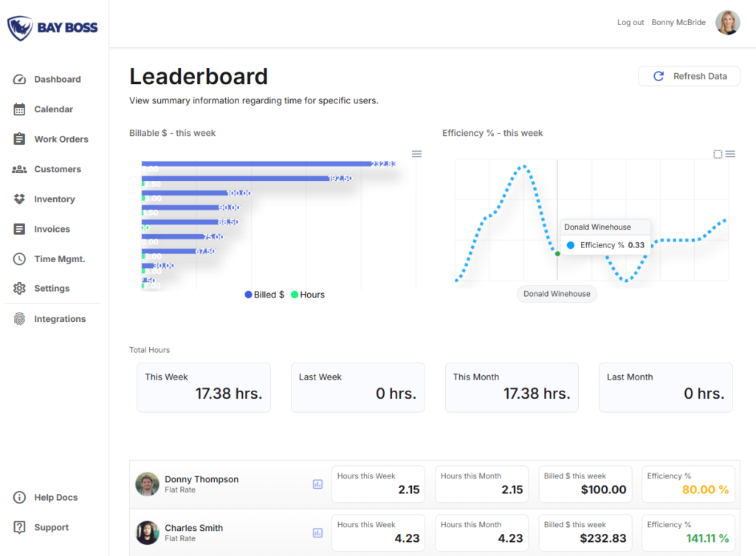Viewport: 756px width, 556px height.
Task: Toggle the Billed $ legend series
Action: (x=265, y=295)
